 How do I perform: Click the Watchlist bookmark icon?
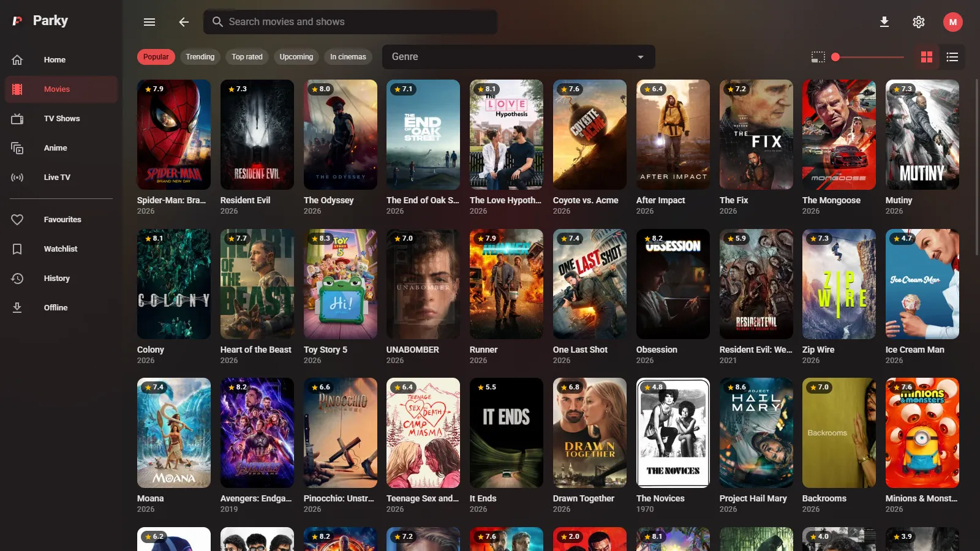[17, 249]
